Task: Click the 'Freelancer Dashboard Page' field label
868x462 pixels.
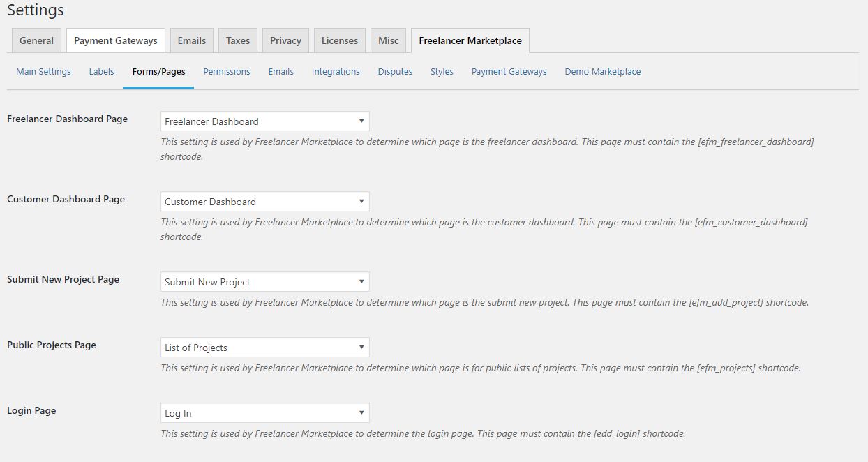Action: pyautogui.click(x=68, y=119)
